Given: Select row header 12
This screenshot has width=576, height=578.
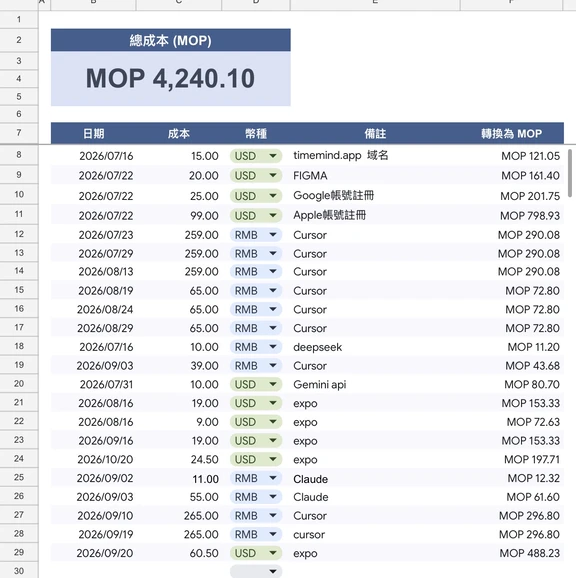Looking at the screenshot, I should [x=19, y=234].
